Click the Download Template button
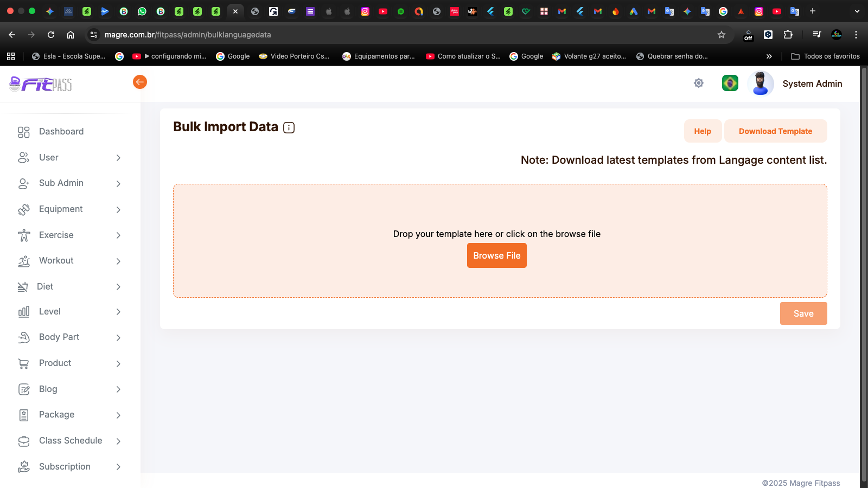 [775, 131]
